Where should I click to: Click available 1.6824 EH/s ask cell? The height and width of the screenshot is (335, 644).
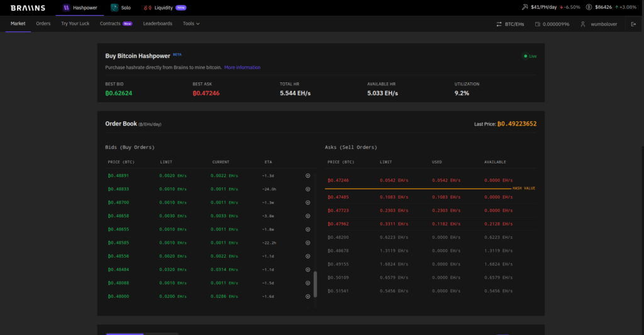click(x=498, y=265)
